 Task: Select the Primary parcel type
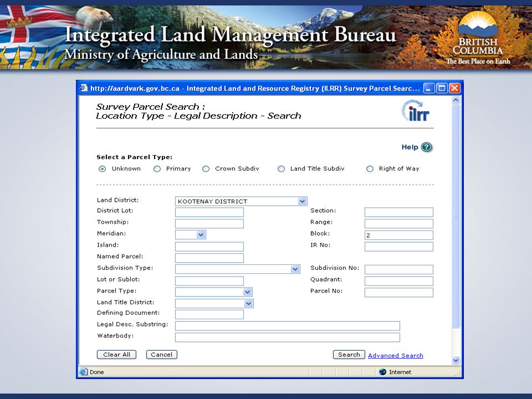[157, 168]
